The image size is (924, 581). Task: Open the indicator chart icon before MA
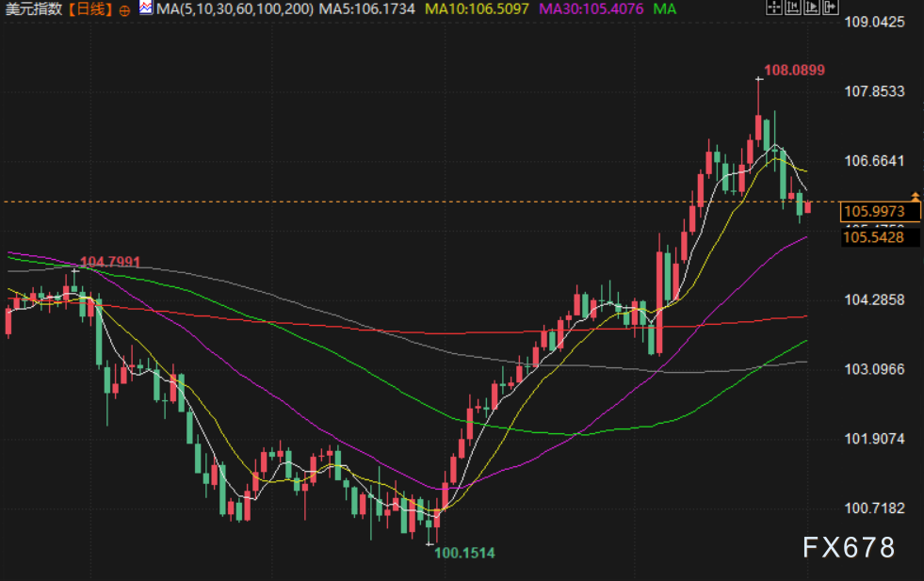(x=146, y=8)
